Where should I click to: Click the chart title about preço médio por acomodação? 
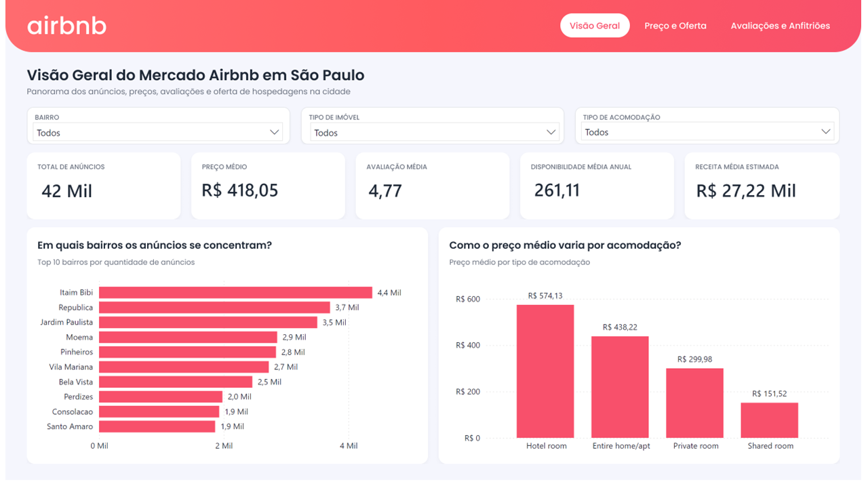click(565, 245)
